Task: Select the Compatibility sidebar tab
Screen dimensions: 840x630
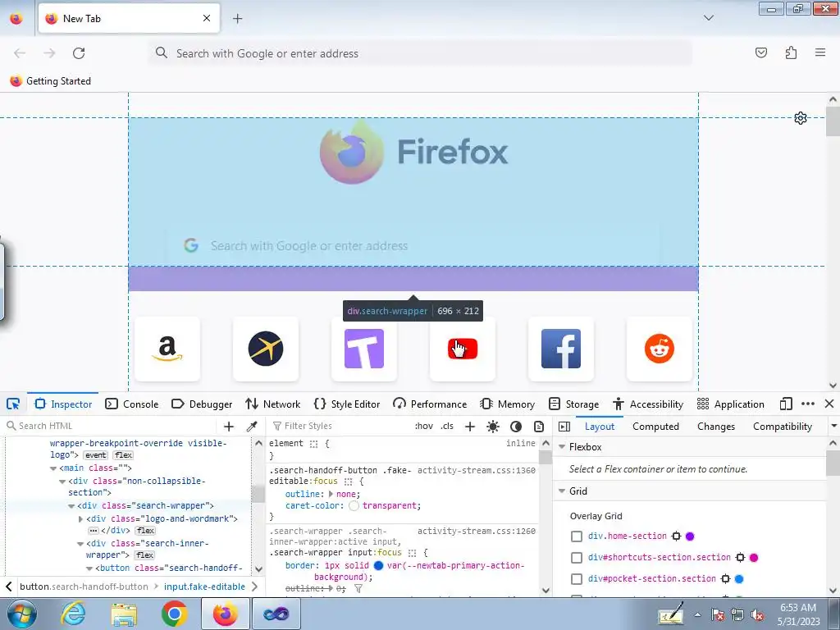Action: [x=783, y=427]
